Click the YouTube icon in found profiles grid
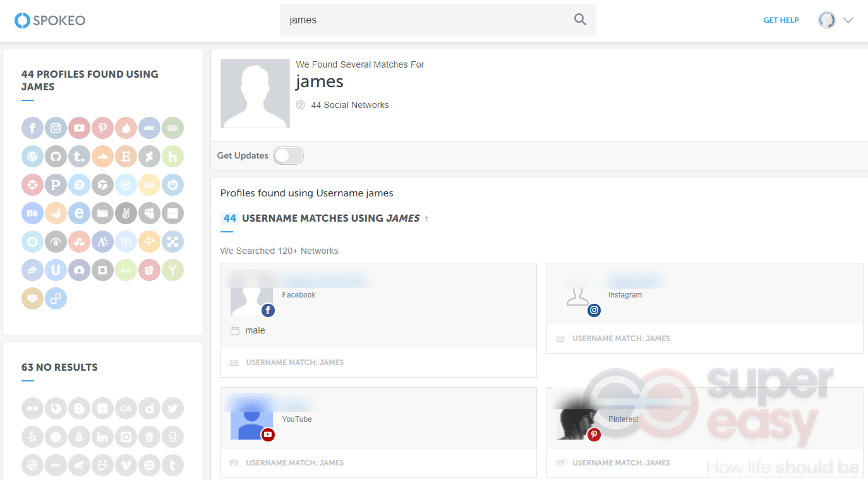Screen dimensions: 868x480 79,128
